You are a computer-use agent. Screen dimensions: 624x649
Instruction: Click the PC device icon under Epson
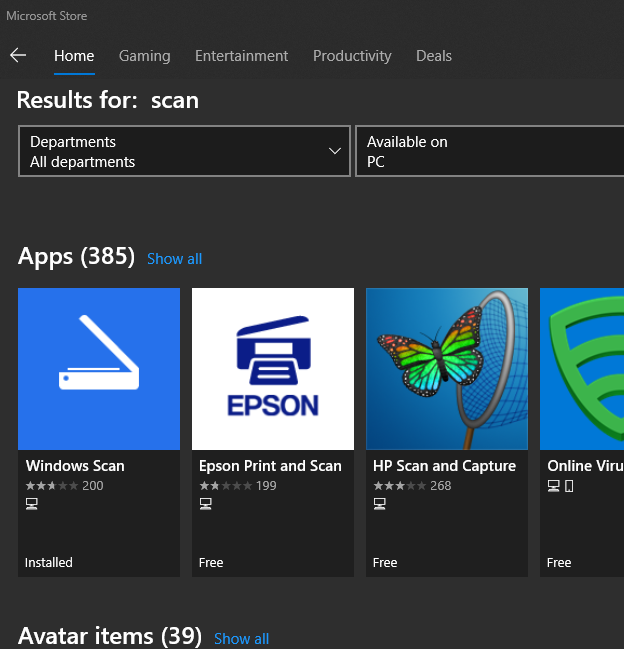pyautogui.click(x=206, y=504)
